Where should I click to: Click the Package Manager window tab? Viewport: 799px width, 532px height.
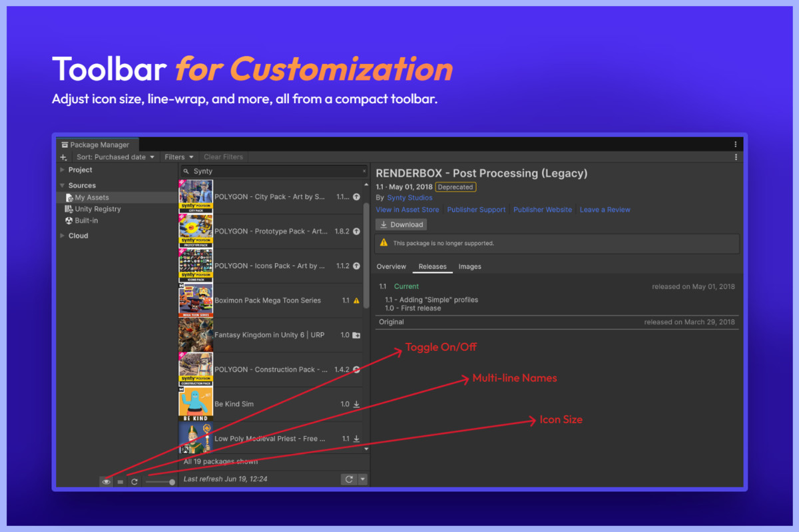(97, 144)
